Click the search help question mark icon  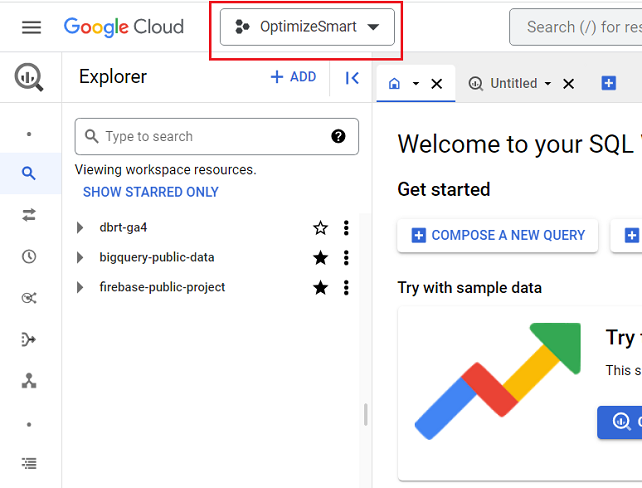point(338,137)
